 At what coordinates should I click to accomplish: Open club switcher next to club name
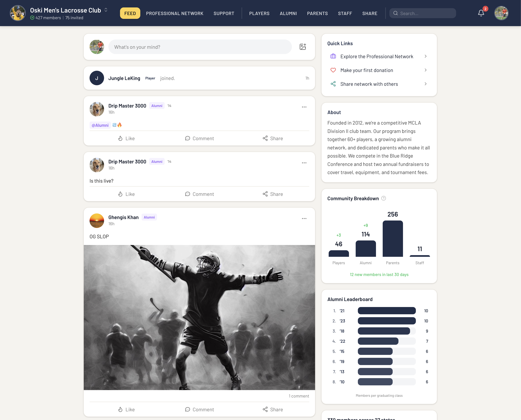(x=106, y=10)
